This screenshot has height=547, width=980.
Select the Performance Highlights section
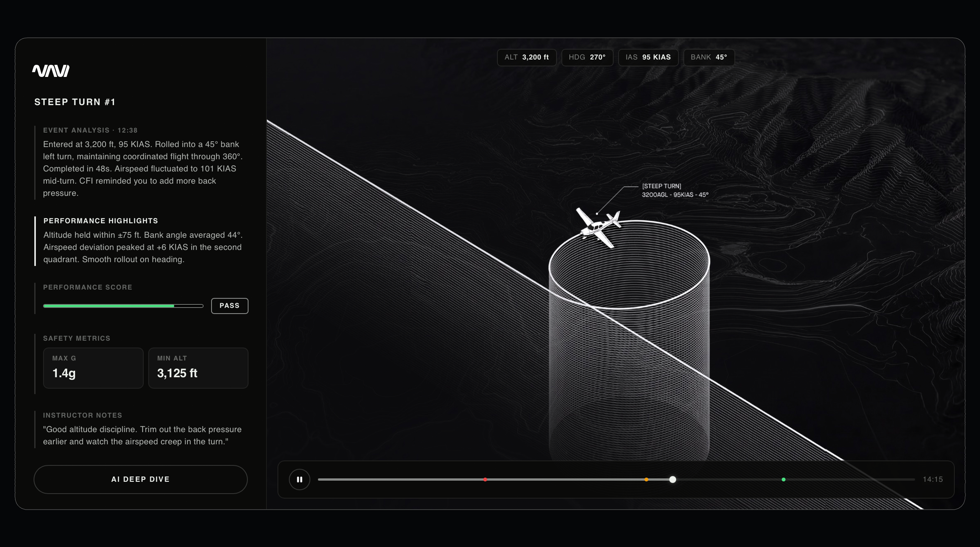143,241
